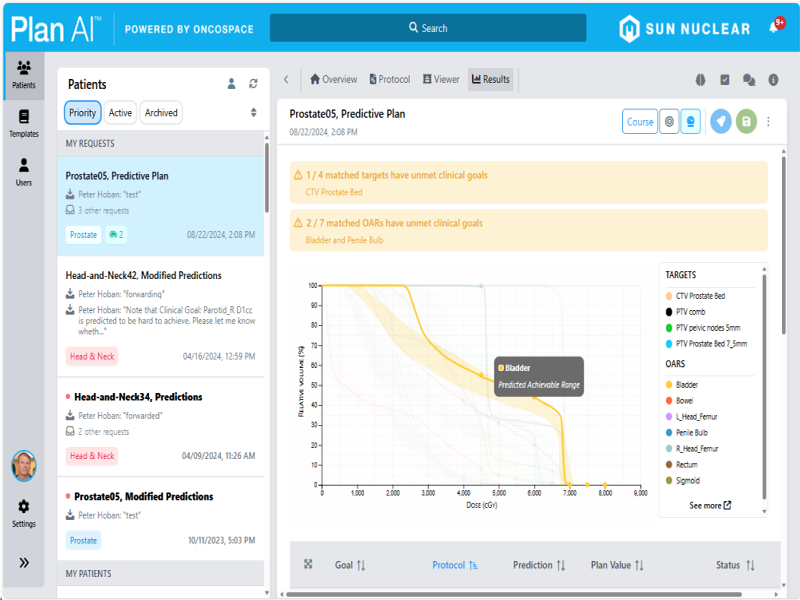800x600 pixels.
Task: Open Prostate05, Predictive Plan request
Action: click(x=161, y=206)
